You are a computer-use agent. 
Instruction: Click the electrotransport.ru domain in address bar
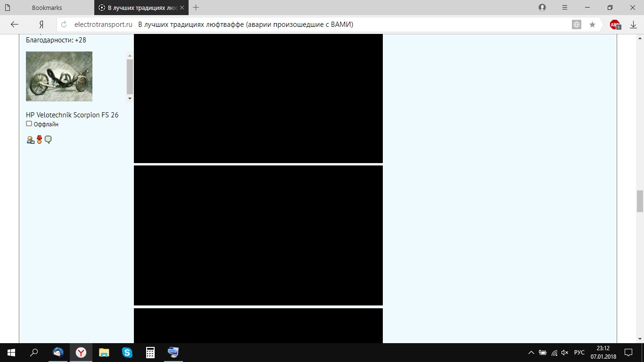pos(103,25)
